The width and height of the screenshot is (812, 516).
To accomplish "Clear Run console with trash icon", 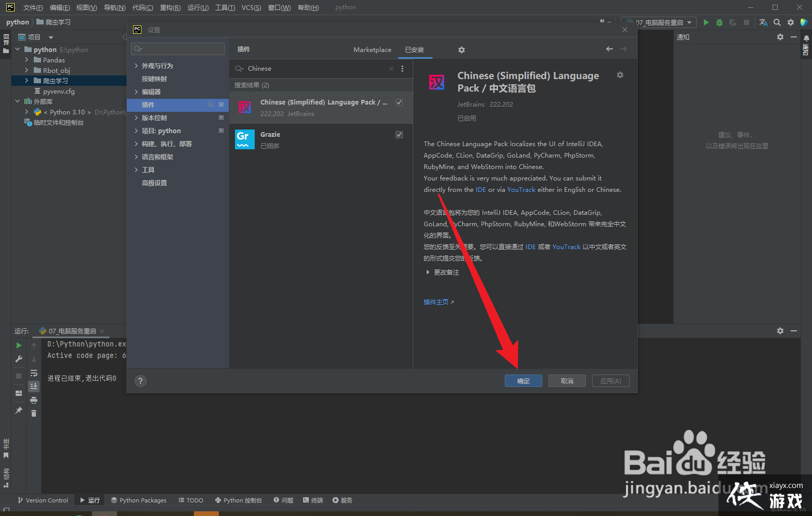I will [x=34, y=414].
